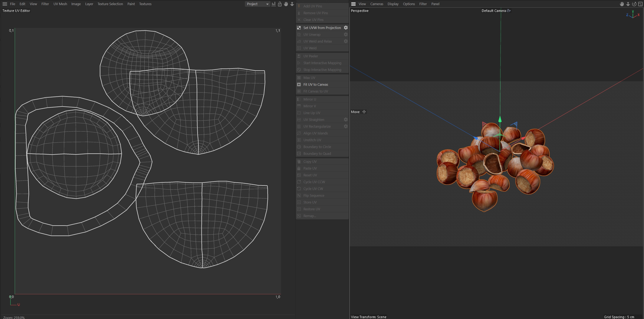This screenshot has width=644, height=319.
Task: Click Fit UV to Canvas command
Action: (x=315, y=84)
